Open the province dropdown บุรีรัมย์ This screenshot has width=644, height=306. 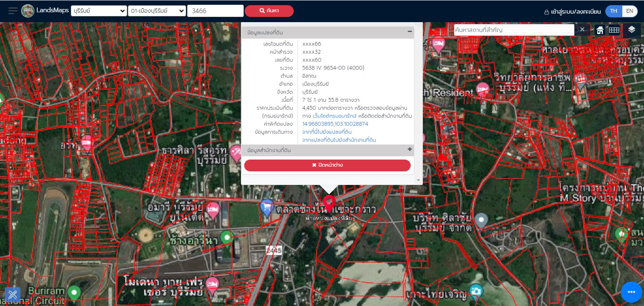[x=99, y=11]
